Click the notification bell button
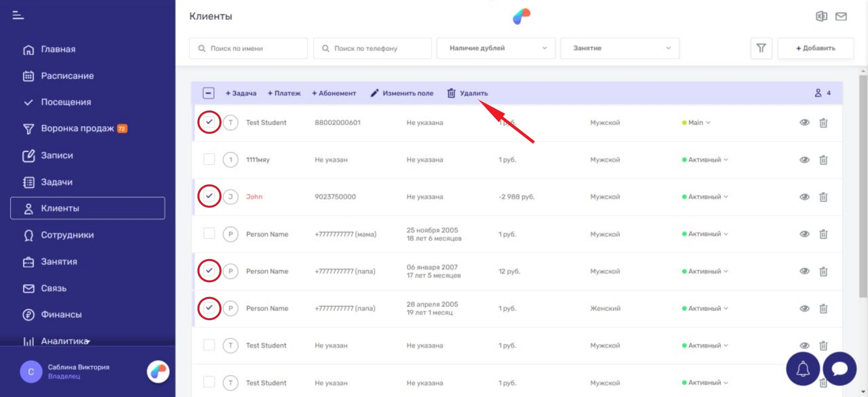The image size is (868, 397). [803, 369]
